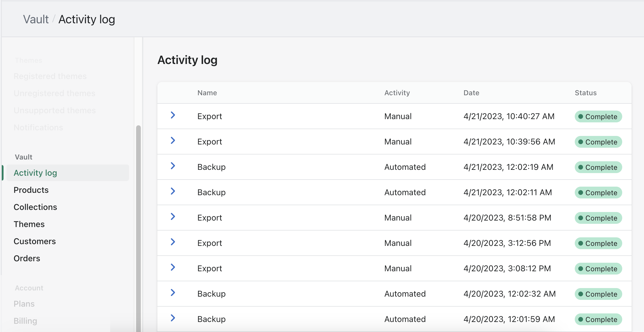
Task: Expand Backup entry from 12:02:11 AM
Action: click(x=173, y=191)
